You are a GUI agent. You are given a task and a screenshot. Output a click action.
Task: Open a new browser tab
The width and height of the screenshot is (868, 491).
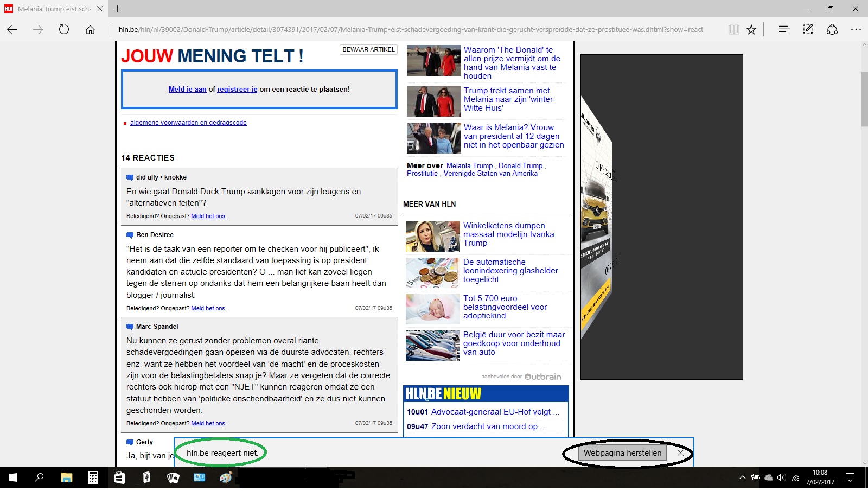[x=117, y=9]
